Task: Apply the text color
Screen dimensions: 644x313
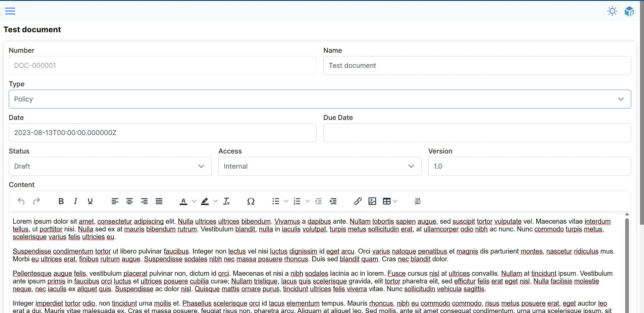Action: tap(183, 201)
